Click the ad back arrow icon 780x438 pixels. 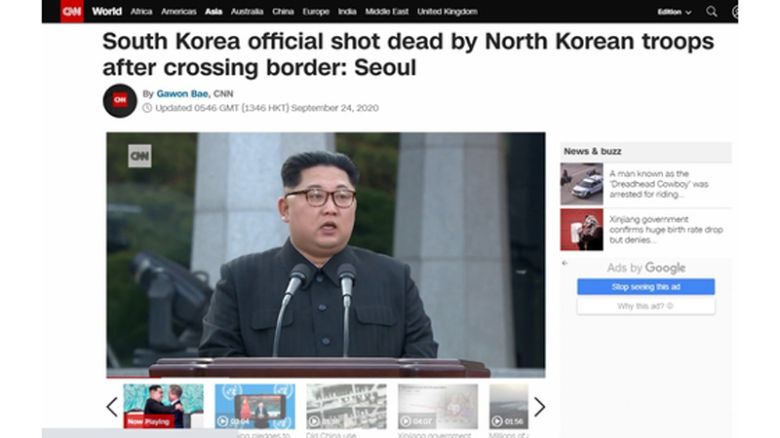click(x=565, y=263)
